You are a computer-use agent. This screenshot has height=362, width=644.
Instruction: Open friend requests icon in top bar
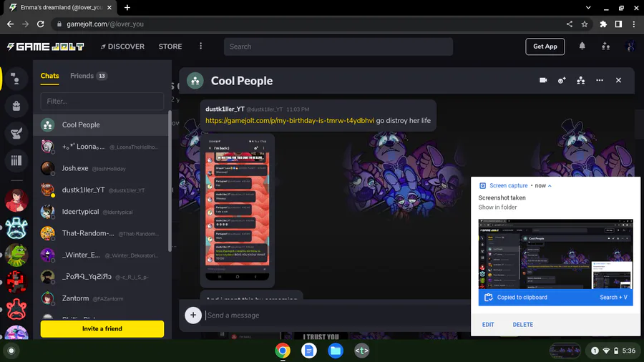[606, 47]
